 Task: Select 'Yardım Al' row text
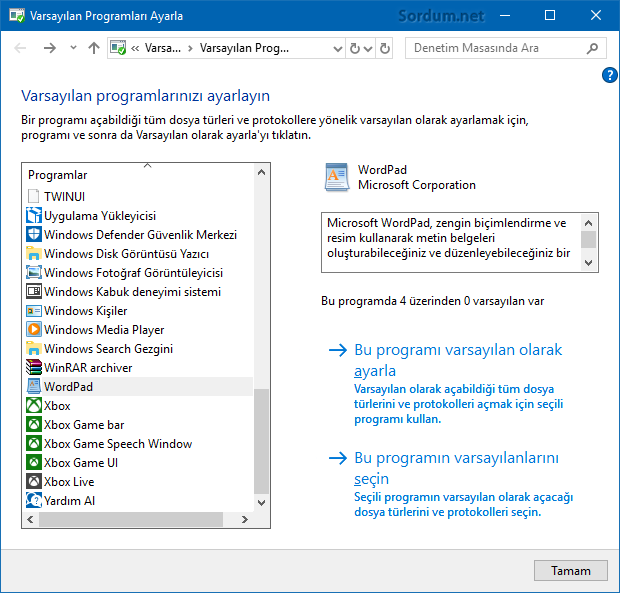pyautogui.click(x=70, y=500)
